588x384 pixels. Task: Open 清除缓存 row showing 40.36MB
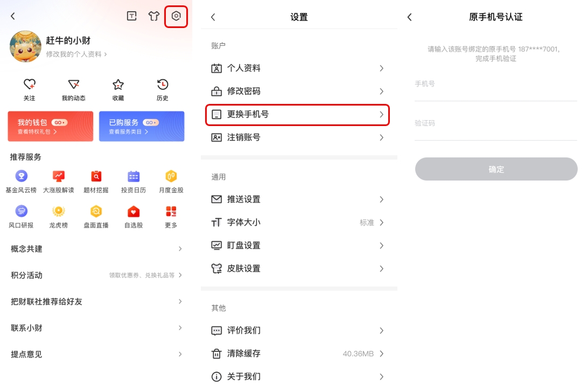[x=298, y=353]
